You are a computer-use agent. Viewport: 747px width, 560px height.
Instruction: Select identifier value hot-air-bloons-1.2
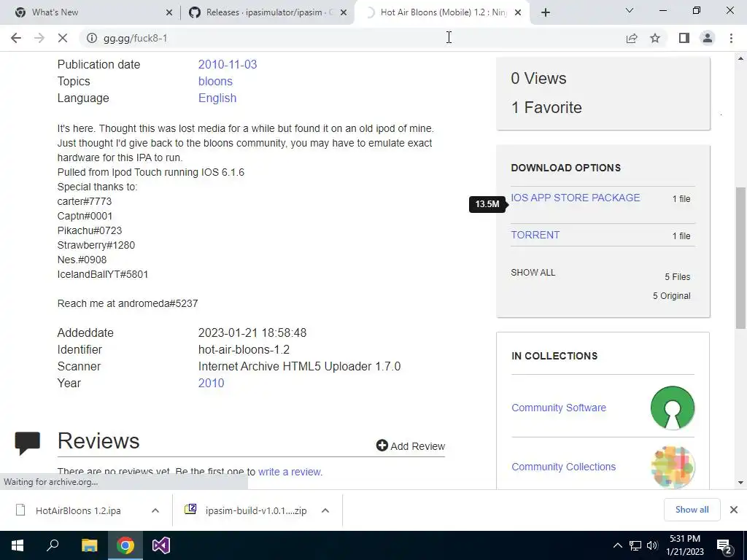244,349
